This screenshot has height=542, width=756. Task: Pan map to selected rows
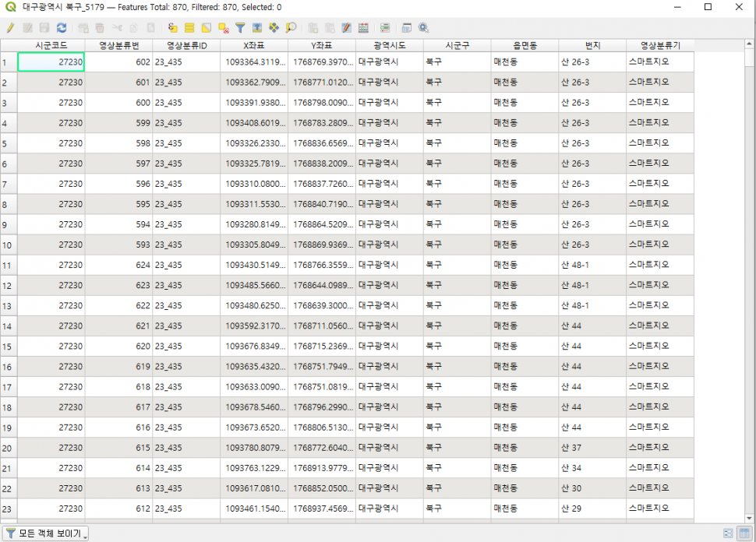click(x=274, y=28)
